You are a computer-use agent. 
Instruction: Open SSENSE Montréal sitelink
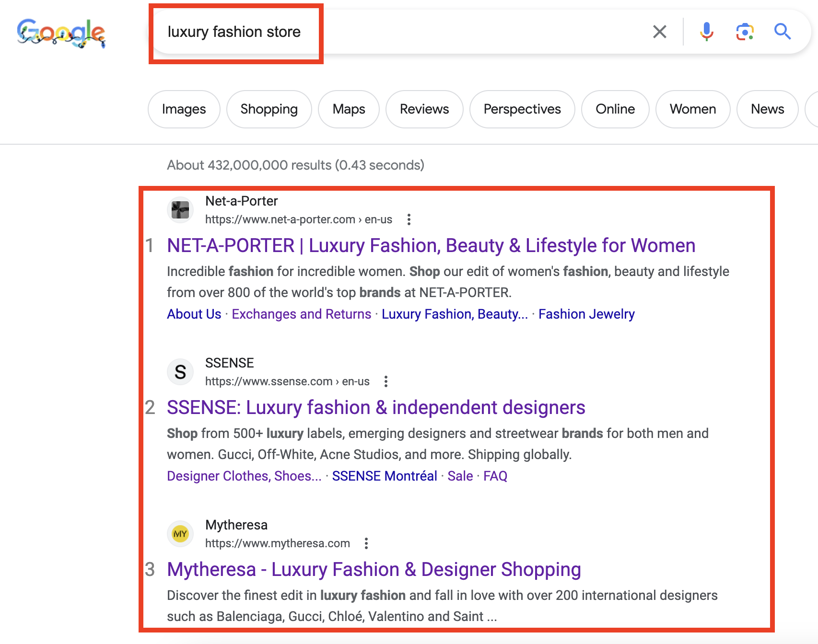[x=385, y=476]
